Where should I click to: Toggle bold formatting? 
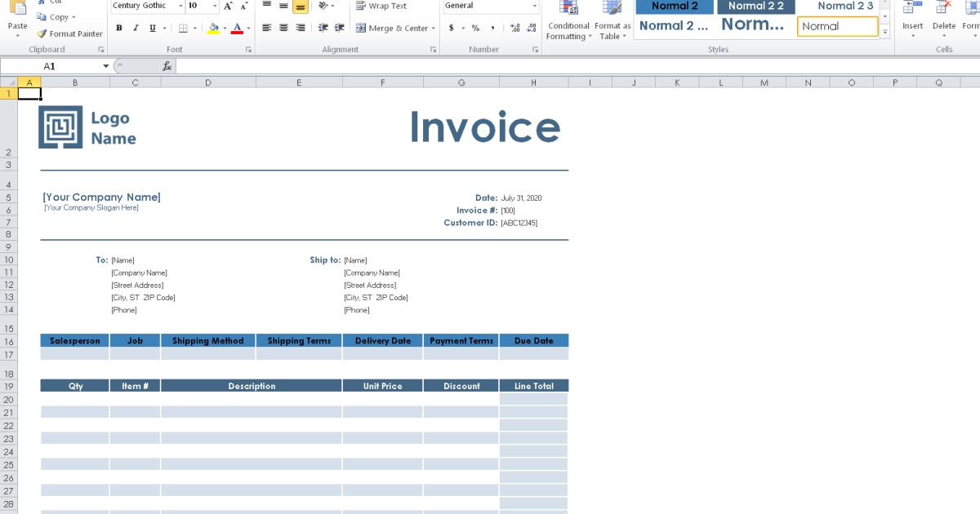point(118,27)
